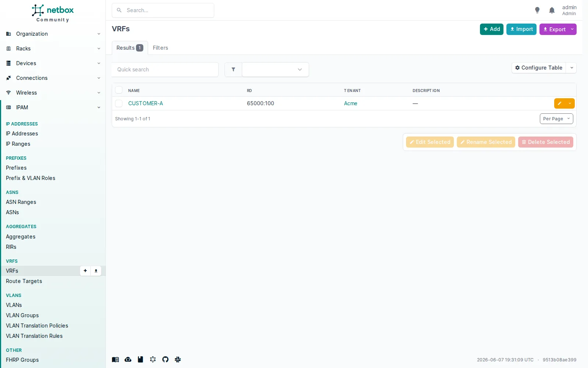The width and height of the screenshot is (588, 368).
Task: Expand the Organization menu chevron
Action: point(99,34)
